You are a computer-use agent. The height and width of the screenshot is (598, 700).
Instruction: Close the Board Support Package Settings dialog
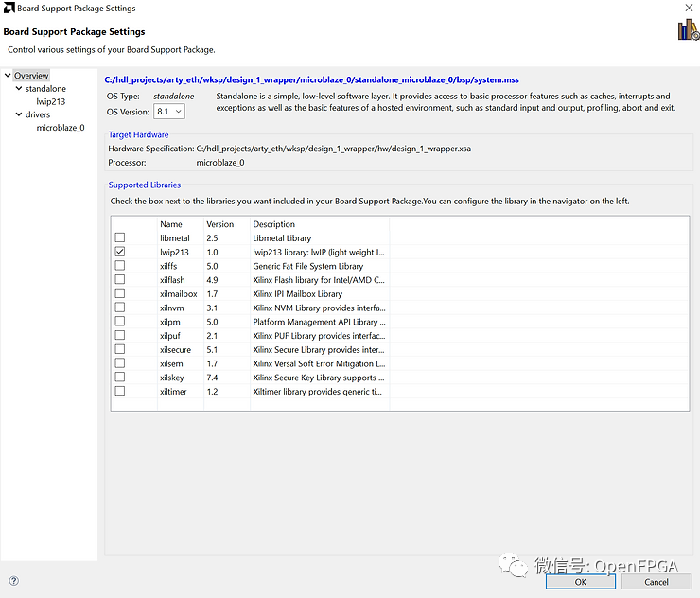tap(688, 9)
